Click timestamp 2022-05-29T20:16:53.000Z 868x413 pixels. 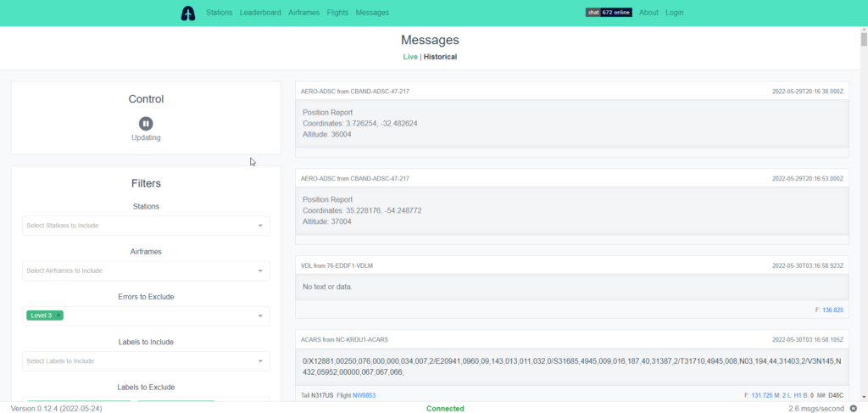[x=808, y=179]
